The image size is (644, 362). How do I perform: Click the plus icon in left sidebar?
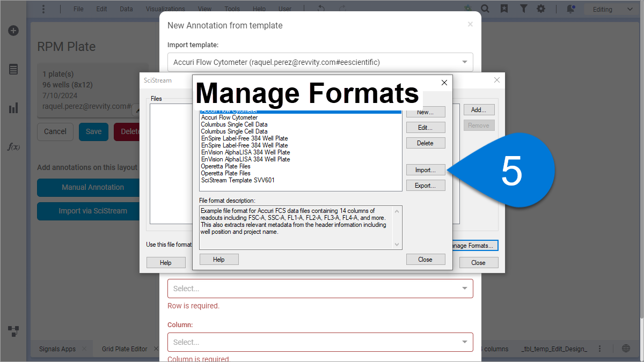tap(13, 31)
